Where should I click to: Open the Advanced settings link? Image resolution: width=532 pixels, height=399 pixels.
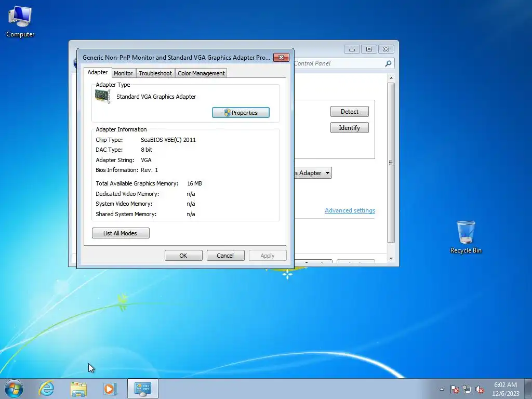350,210
